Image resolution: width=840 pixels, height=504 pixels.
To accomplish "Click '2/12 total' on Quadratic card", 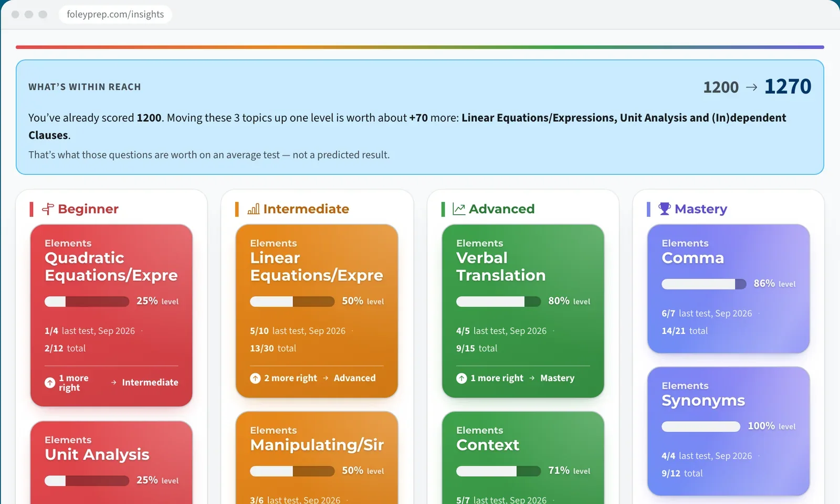I will click(x=65, y=349).
